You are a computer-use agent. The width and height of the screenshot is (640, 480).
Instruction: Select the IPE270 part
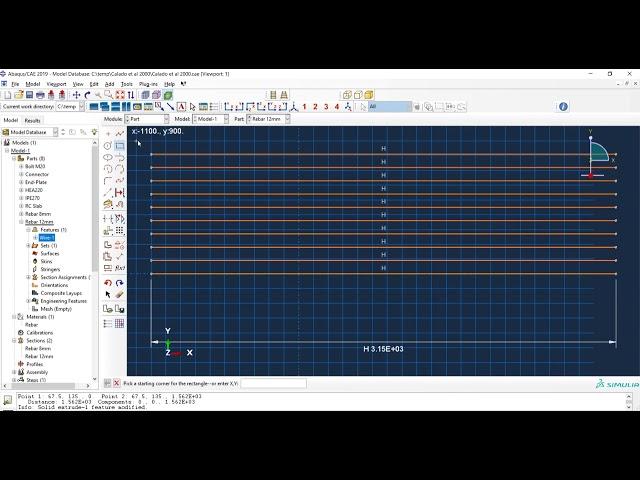pos(32,198)
